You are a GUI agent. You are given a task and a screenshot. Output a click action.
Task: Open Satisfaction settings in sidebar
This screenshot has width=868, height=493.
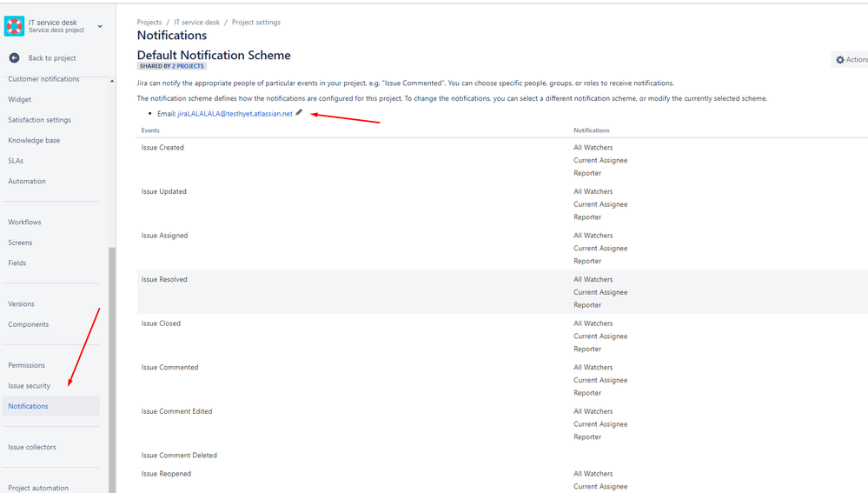[39, 120]
